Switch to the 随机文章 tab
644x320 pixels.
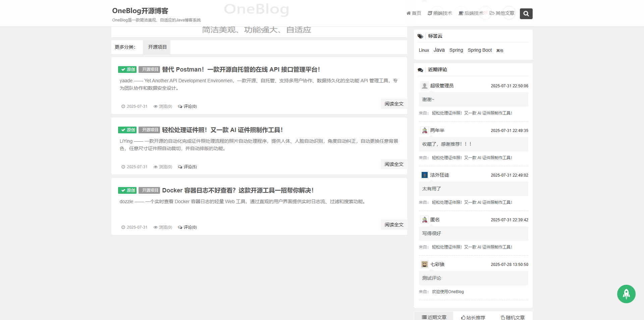[513, 317]
